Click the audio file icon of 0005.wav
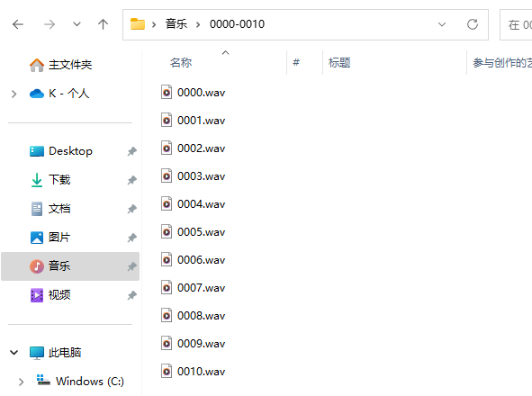This screenshot has height=396, width=532. 167,231
